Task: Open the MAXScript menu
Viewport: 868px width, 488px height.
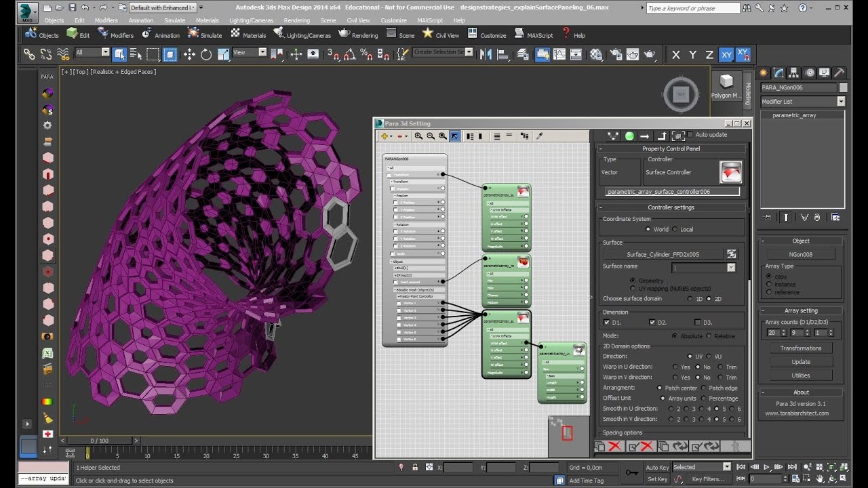Action: tap(430, 20)
